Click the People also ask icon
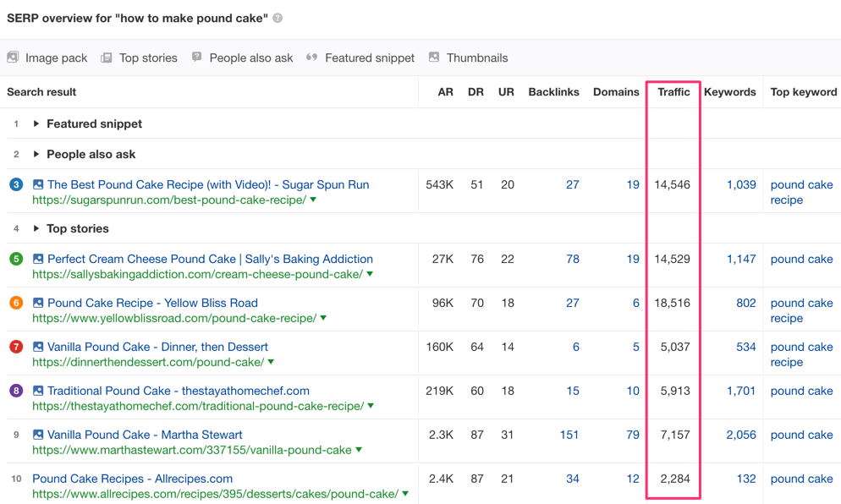The height and width of the screenshot is (504, 841). (x=197, y=58)
